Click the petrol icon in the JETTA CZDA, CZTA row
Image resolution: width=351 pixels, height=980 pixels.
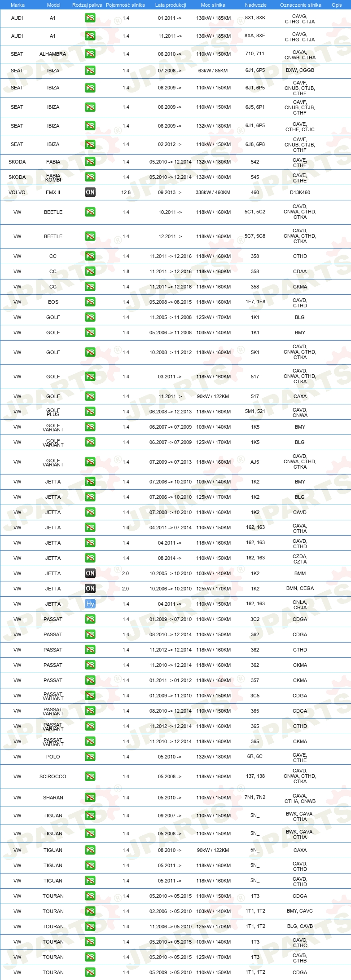click(90, 558)
